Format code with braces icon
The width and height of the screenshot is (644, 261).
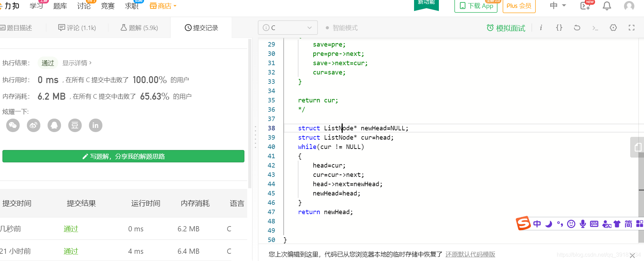tap(559, 28)
